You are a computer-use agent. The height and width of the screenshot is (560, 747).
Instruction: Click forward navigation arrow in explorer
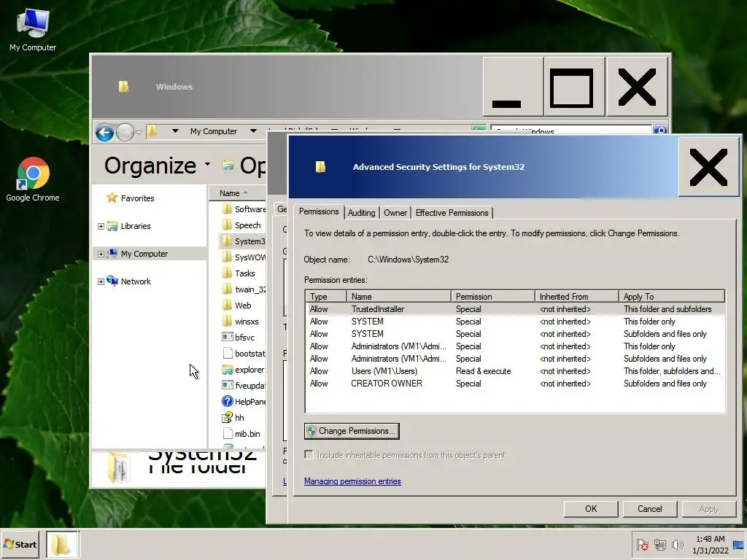pyautogui.click(x=125, y=132)
